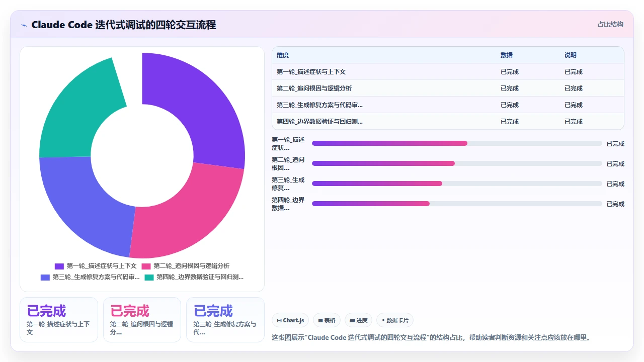Toggle the purple 第一轮 legend swatch
Screen dimensions: 644x362
(x=59, y=266)
